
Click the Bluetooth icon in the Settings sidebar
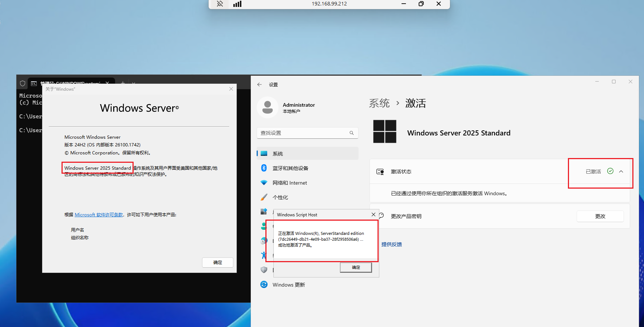[x=264, y=168]
